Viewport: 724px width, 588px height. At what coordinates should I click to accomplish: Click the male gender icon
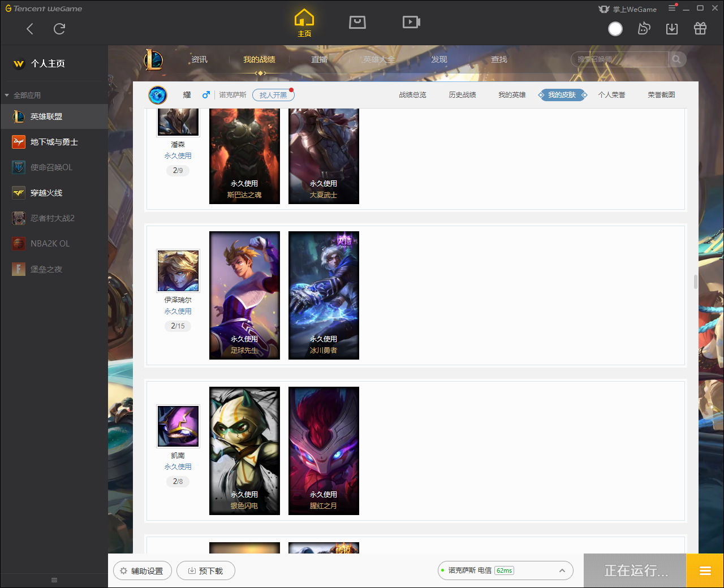pos(206,94)
